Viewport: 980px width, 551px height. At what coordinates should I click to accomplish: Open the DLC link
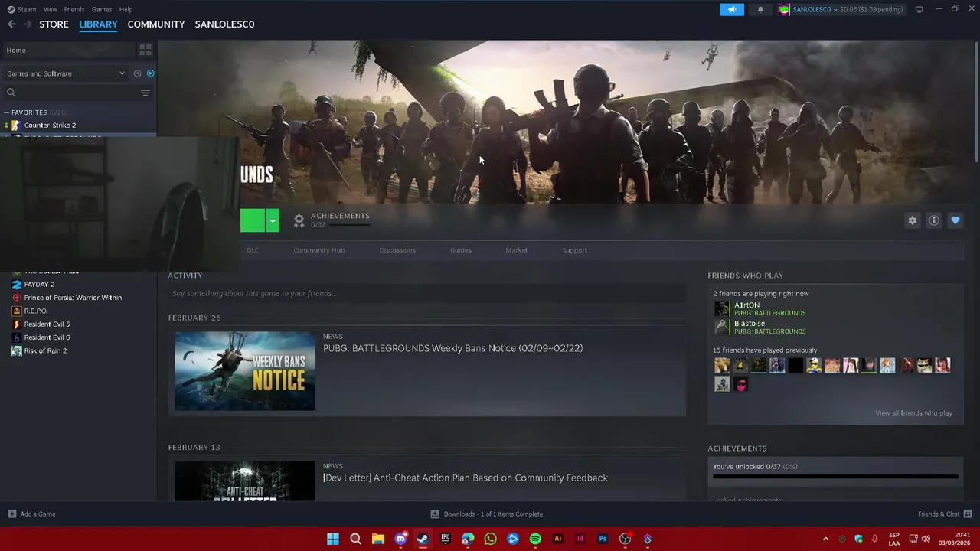click(253, 250)
